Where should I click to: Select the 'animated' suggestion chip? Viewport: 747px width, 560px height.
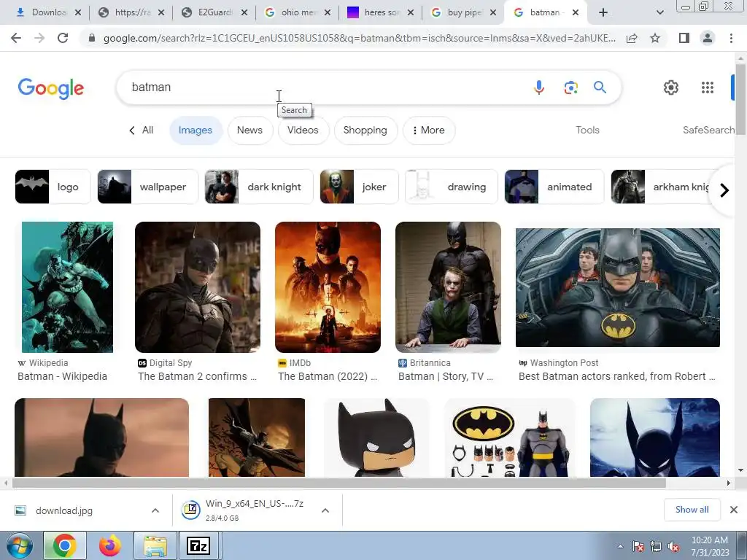pos(554,187)
